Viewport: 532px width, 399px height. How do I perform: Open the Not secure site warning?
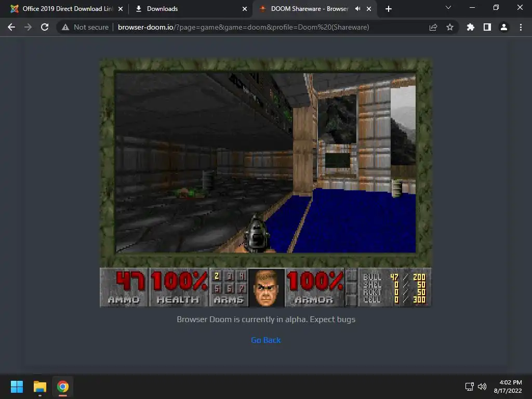point(85,27)
